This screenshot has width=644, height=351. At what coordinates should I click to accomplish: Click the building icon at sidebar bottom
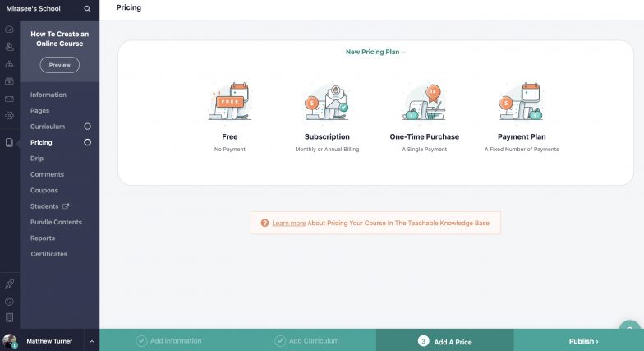pyautogui.click(x=10, y=317)
